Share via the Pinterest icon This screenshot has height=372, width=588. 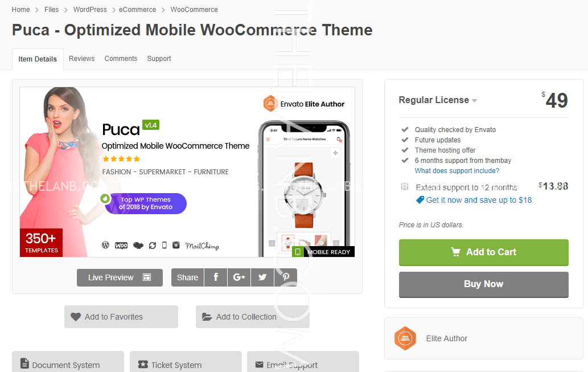[x=285, y=277]
